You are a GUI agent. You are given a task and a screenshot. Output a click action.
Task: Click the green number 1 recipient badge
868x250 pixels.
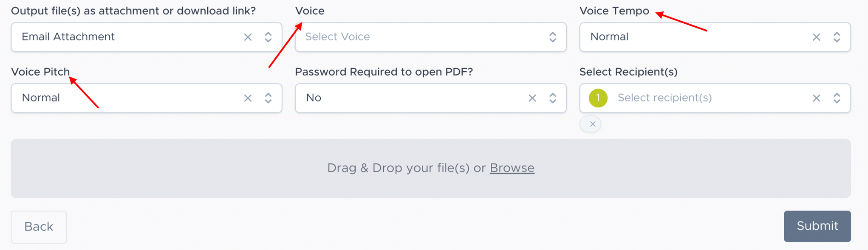598,98
